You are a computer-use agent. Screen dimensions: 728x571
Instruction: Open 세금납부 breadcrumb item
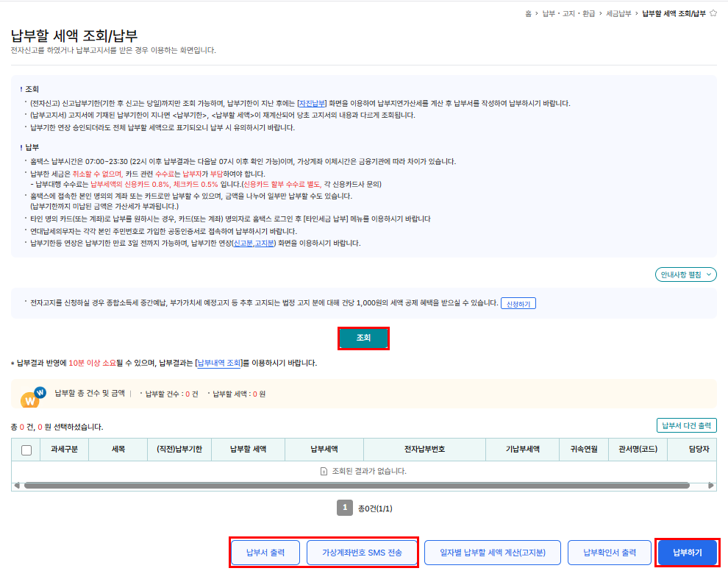pyautogui.click(x=618, y=13)
